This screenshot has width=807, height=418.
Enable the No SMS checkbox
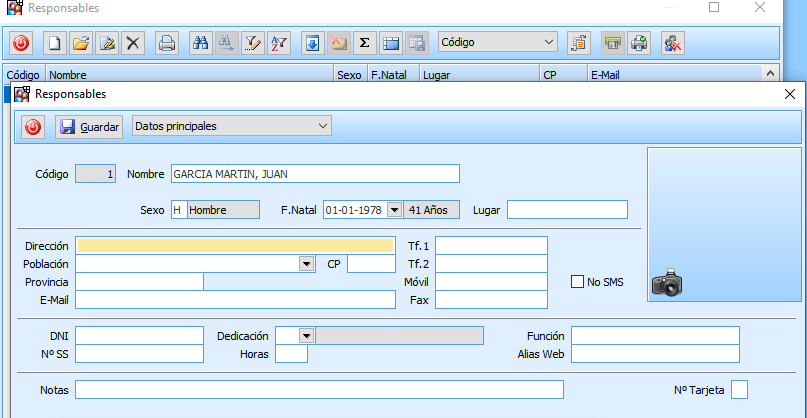point(577,282)
